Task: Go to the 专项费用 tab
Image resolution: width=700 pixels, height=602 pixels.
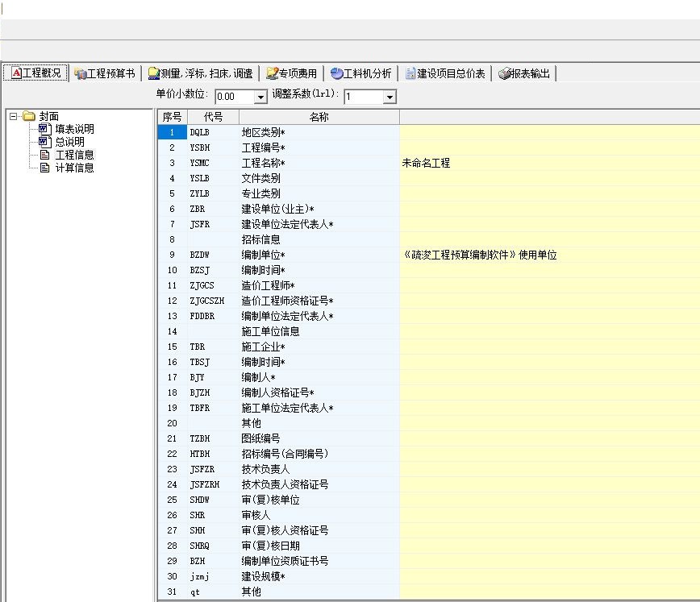Action: 291,73
